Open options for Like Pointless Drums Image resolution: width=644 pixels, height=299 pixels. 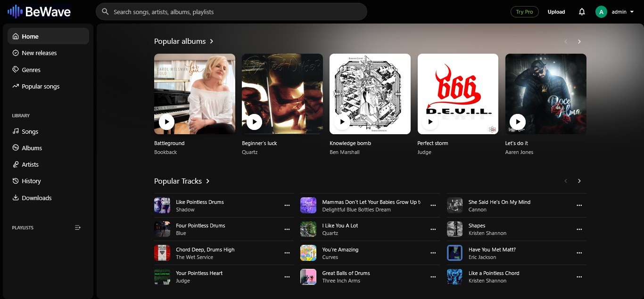click(287, 205)
